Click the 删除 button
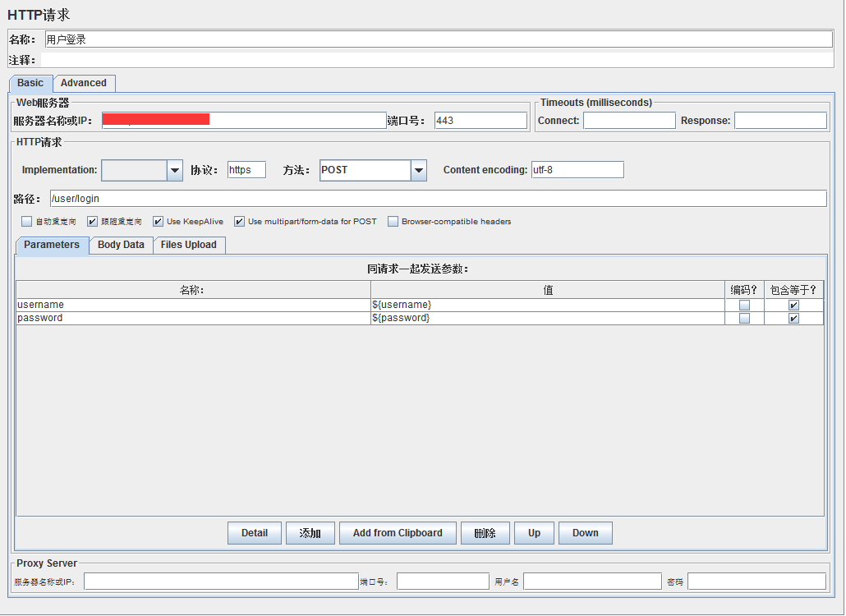 485,533
